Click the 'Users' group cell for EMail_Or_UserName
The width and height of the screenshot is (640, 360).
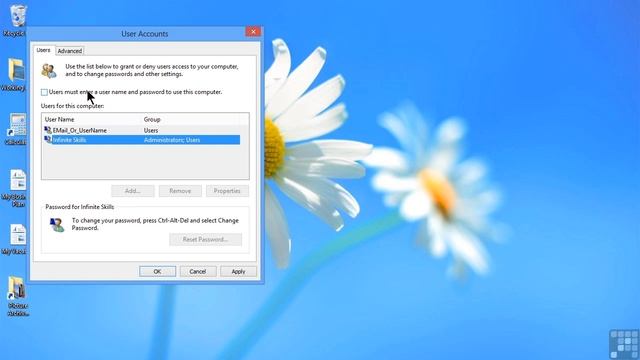coord(151,130)
